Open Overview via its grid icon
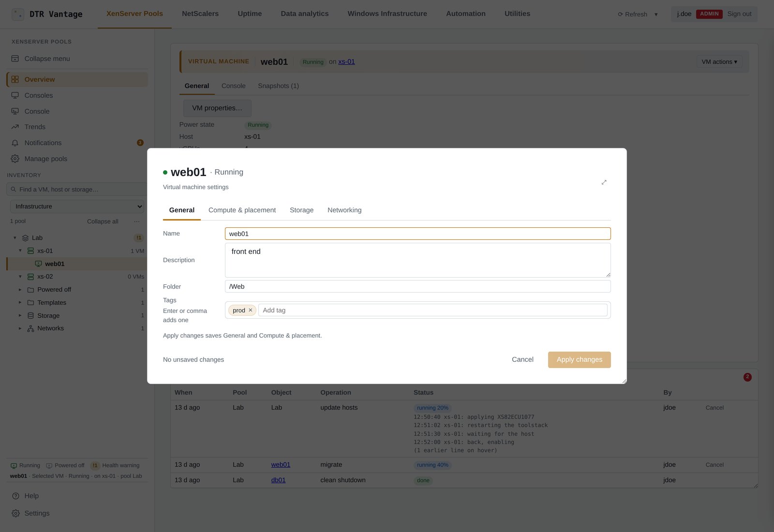The height and width of the screenshot is (532, 774). click(x=15, y=79)
